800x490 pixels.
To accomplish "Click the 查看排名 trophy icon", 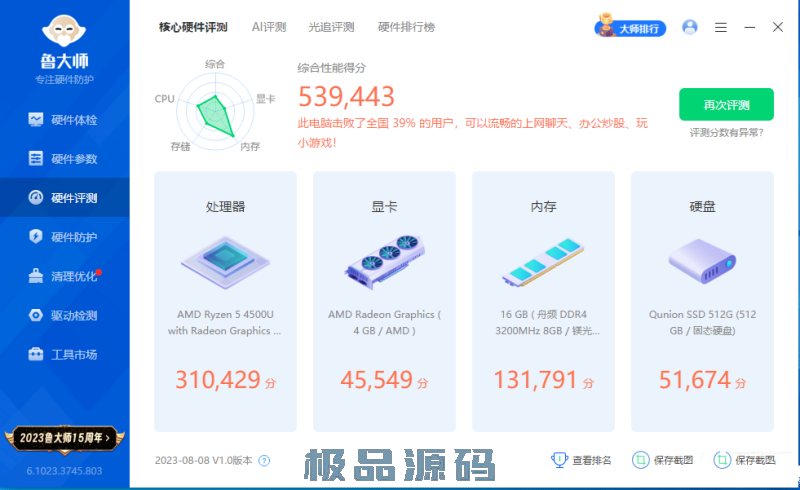I will tap(559, 460).
